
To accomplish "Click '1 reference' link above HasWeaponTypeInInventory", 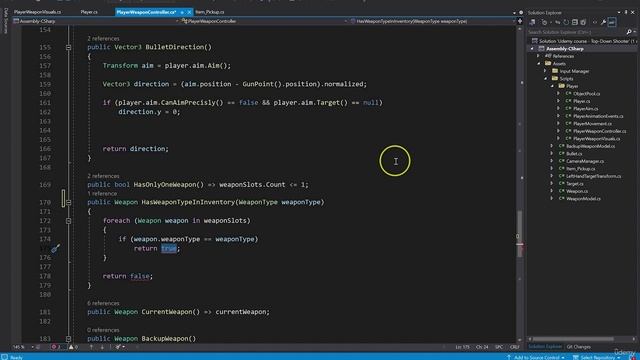I will 102,193.
